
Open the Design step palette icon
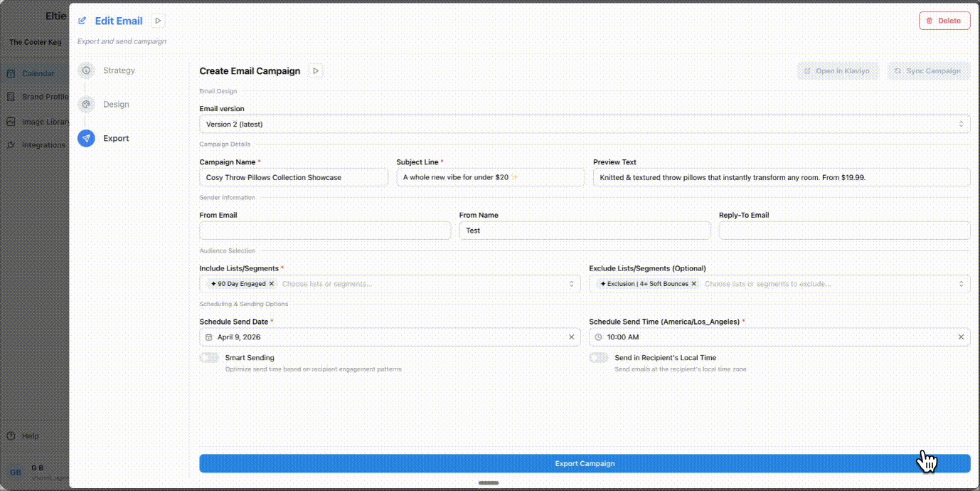[86, 105]
